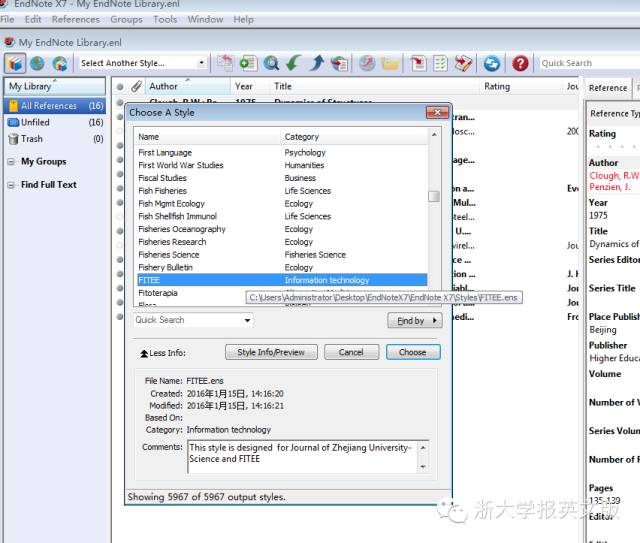Open Online Search magnifier icon
640x543 pixels.
tap(271, 63)
